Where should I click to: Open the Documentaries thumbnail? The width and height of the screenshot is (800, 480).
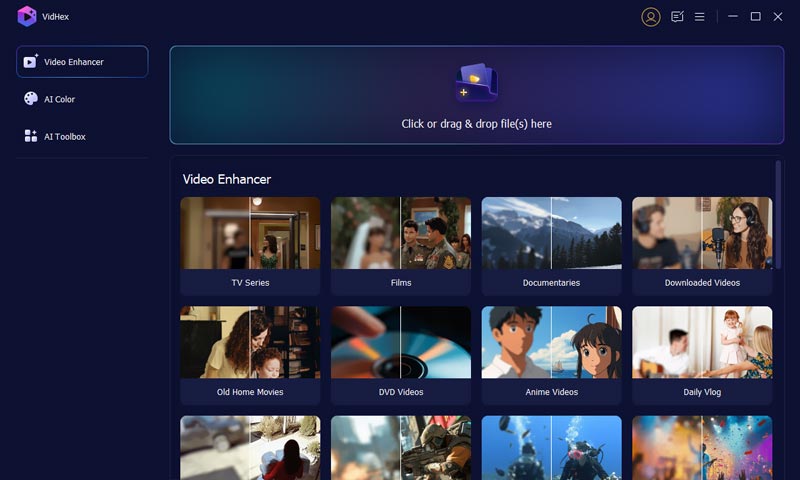[x=552, y=233]
